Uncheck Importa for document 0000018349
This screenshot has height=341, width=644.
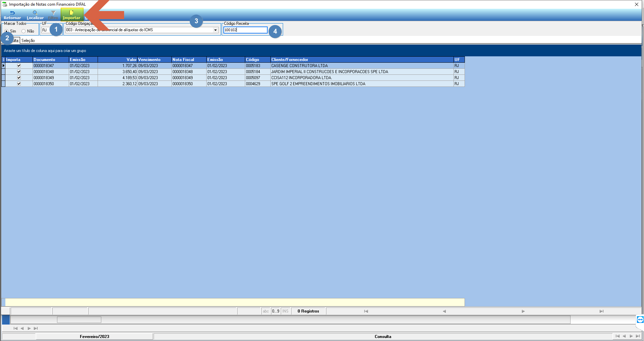pos(19,78)
